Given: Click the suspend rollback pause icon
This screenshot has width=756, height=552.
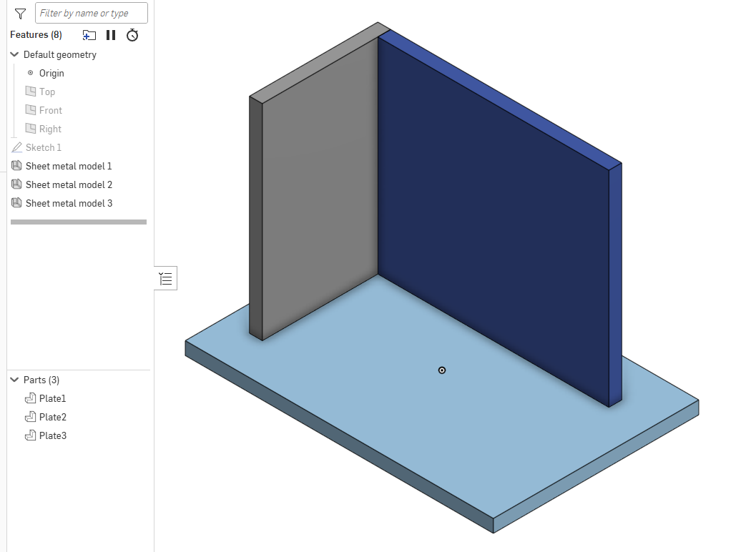Looking at the screenshot, I should pyautogui.click(x=110, y=34).
